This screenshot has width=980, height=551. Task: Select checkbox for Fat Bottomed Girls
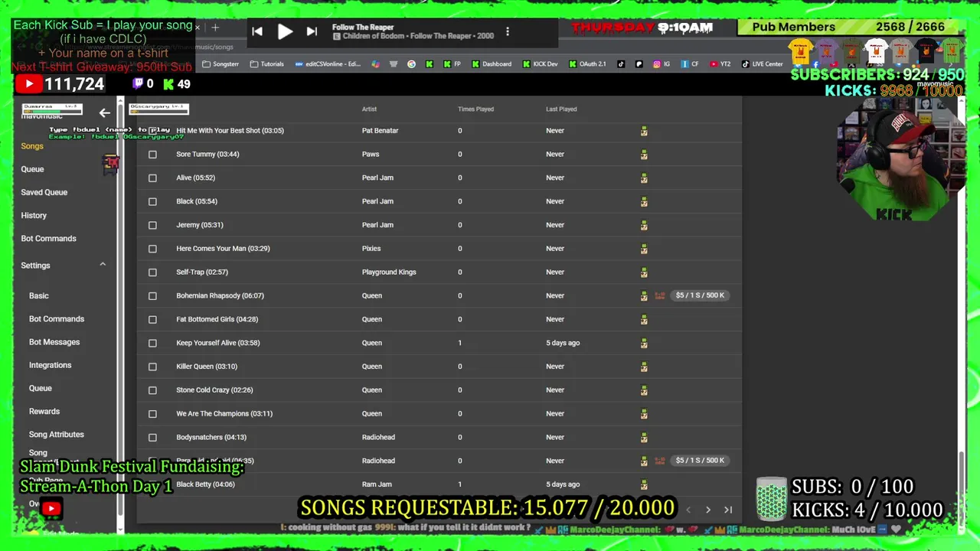(x=152, y=320)
